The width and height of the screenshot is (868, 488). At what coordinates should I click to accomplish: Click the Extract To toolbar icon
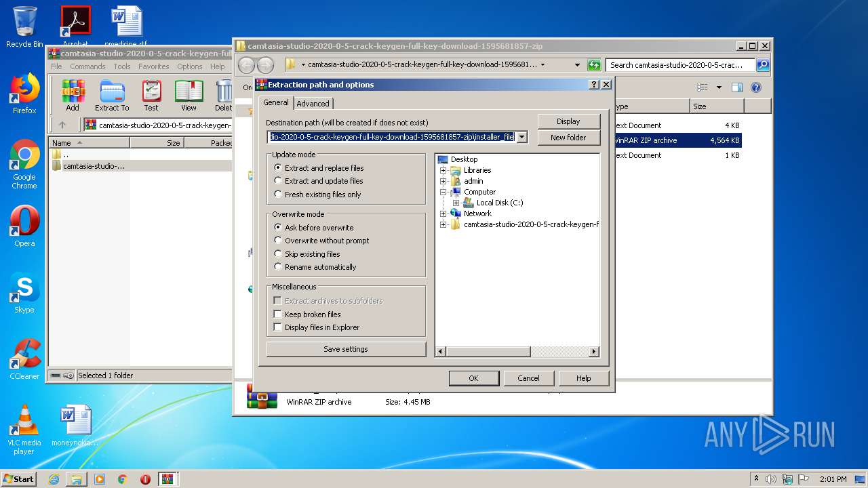(112, 96)
